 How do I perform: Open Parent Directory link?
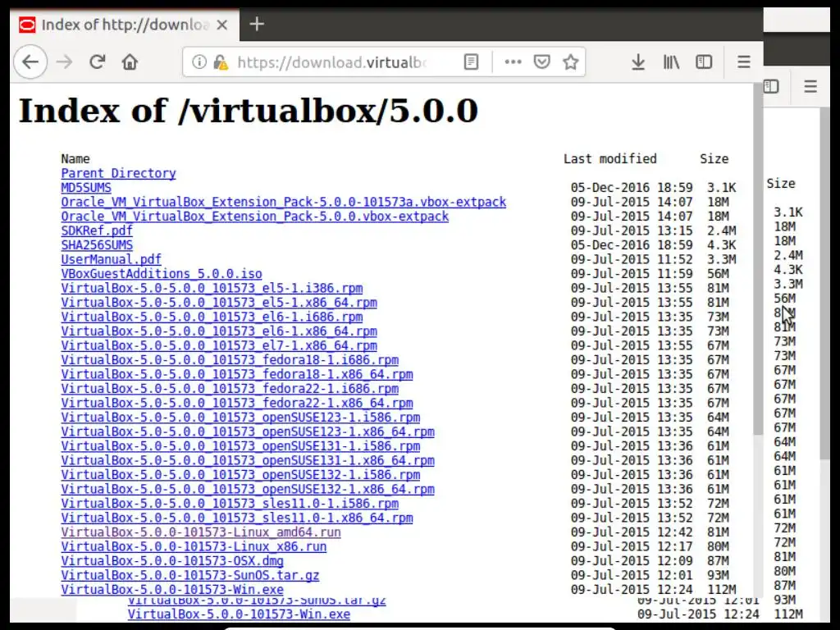tap(118, 173)
